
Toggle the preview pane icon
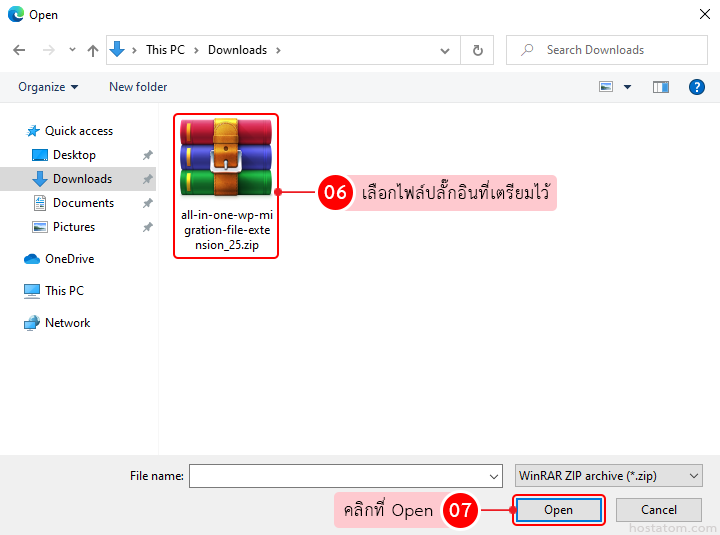click(660, 87)
